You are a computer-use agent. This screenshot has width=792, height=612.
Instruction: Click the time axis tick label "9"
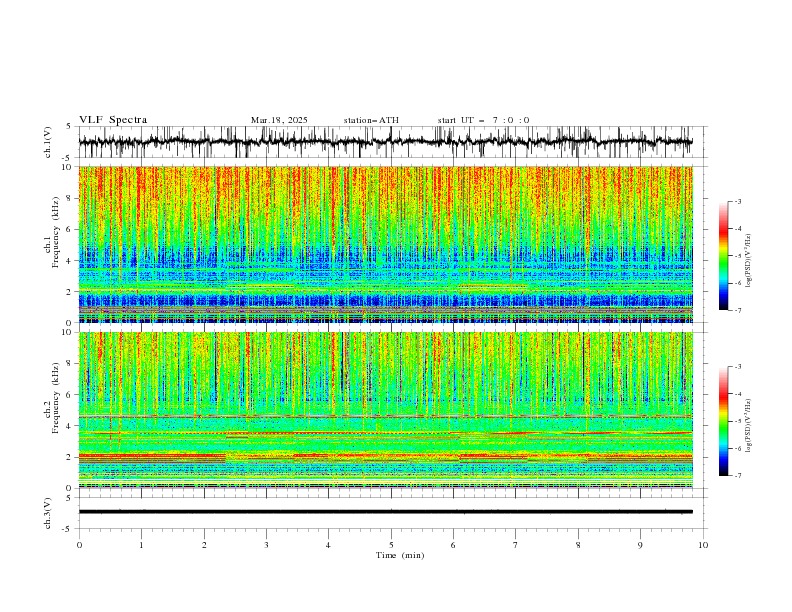[640, 545]
